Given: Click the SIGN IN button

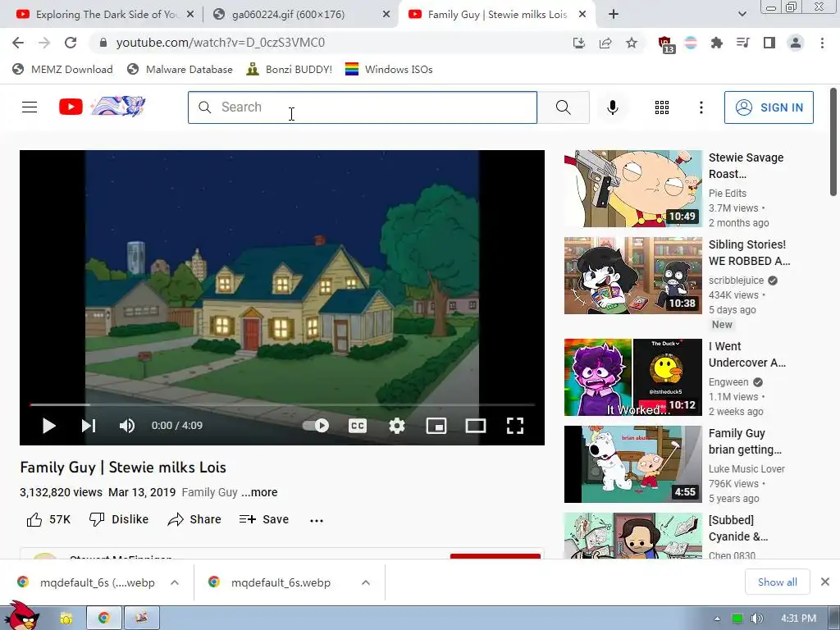Looking at the screenshot, I should [x=769, y=107].
